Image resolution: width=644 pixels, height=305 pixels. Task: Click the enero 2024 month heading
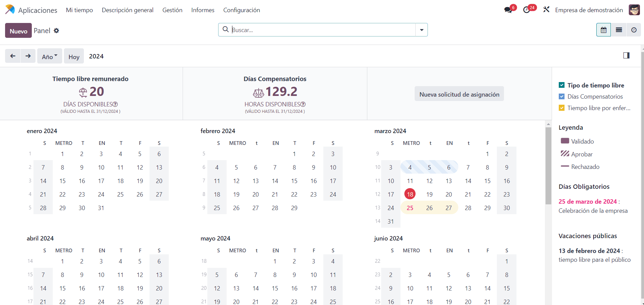(x=42, y=131)
